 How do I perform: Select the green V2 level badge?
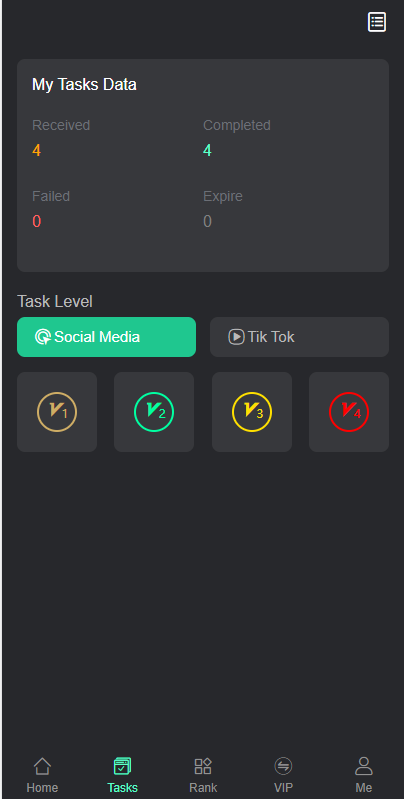pyautogui.click(x=154, y=412)
